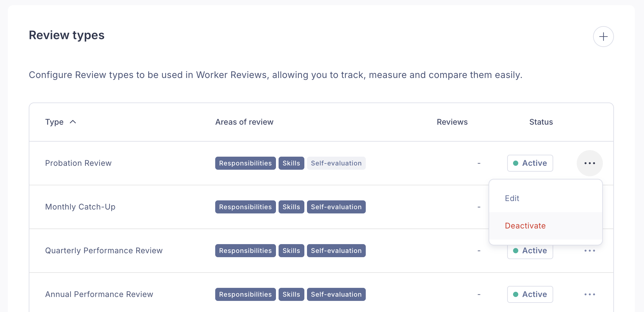644x312 pixels.
Task: Open Quarterly Performance Review options menu
Action: [x=589, y=251]
